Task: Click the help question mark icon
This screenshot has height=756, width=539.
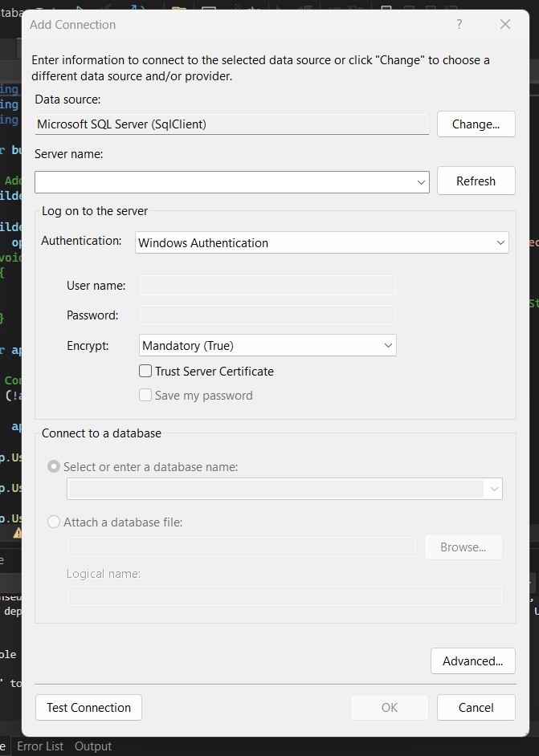Action: pyautogui.click(x=459, y=24)
